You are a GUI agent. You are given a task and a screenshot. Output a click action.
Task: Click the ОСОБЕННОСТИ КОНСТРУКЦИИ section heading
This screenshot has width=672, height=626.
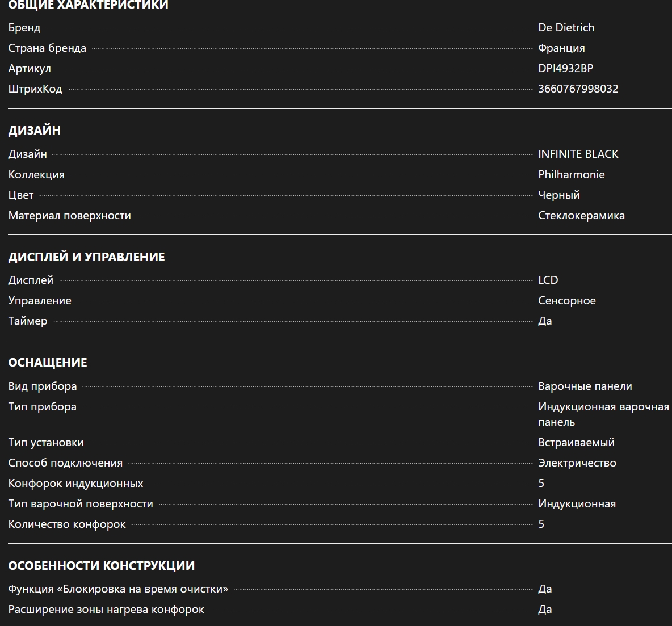point(102,565)
